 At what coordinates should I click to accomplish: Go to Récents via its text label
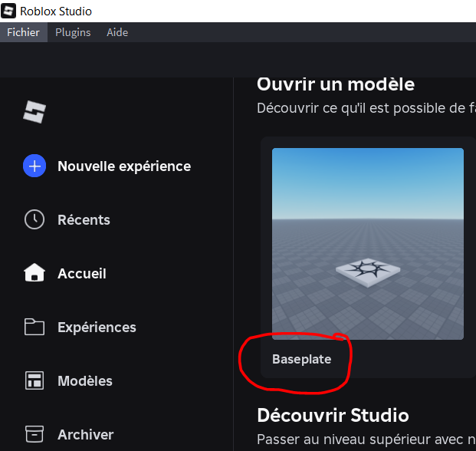(x=84, y=219)
